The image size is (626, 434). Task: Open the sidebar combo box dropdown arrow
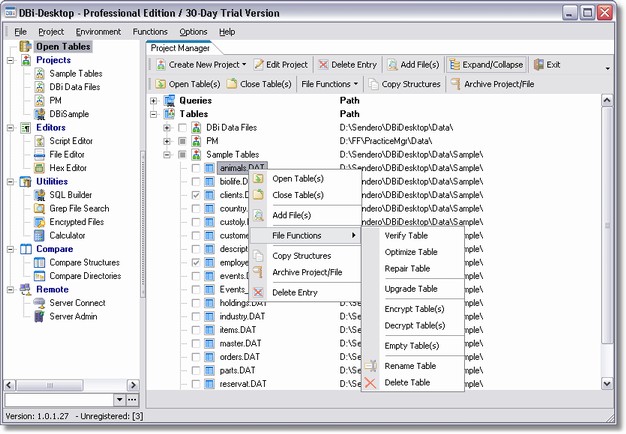[119, 399]
